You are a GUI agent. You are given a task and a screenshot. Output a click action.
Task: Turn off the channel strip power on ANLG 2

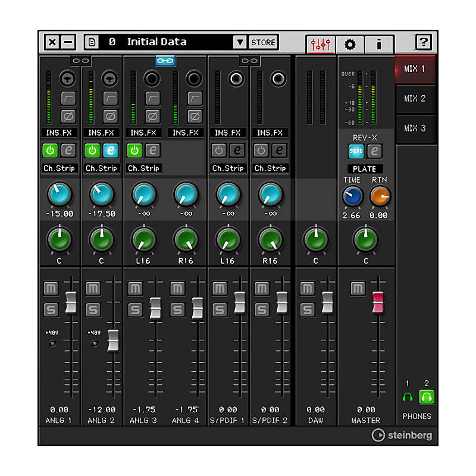[92, 151]
